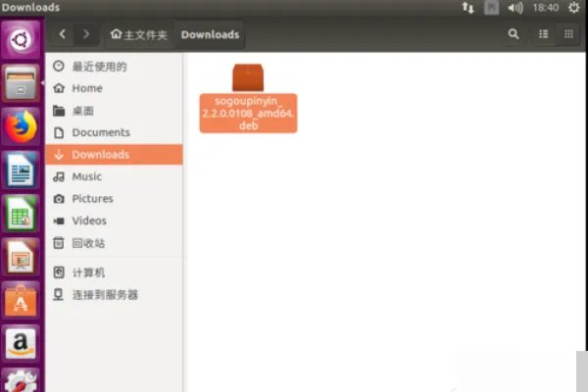This screenshot has height=392, width=588.
Task: Select Downloads in the sidebar
Action: coord(114,154)
